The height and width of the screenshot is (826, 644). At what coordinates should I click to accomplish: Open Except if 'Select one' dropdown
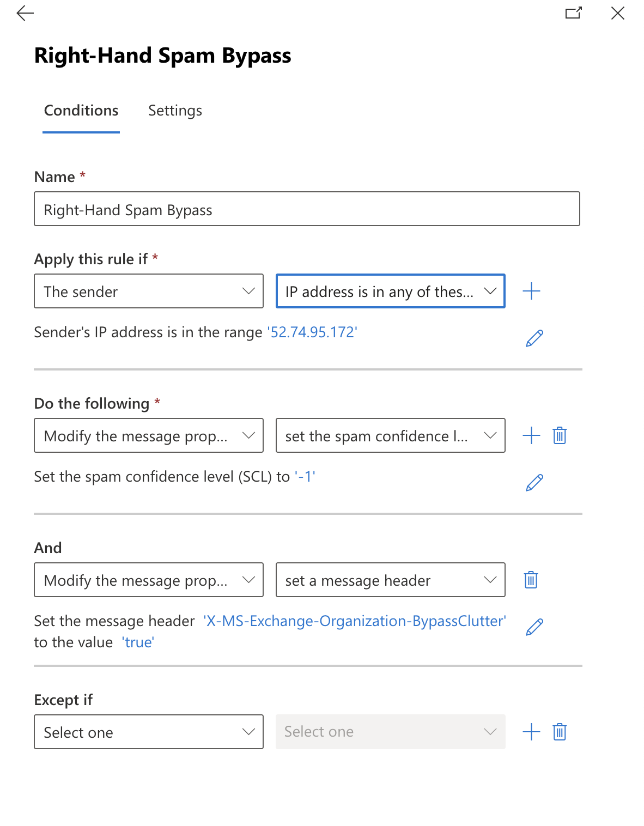pos(149,732)
